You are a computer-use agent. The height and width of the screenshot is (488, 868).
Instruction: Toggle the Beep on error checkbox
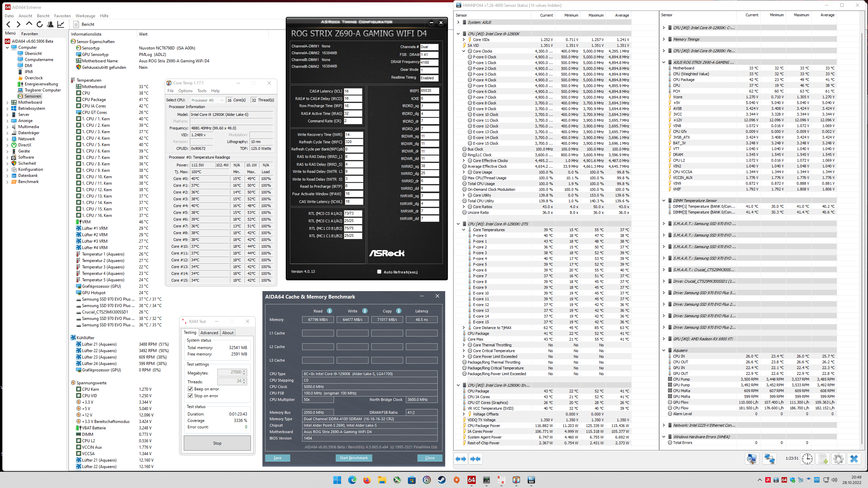coord(191,389)
